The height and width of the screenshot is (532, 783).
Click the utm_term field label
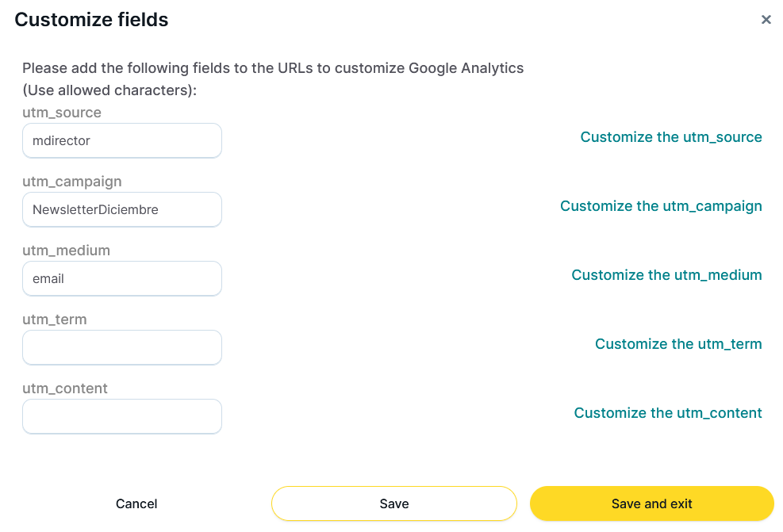(55, 320)
